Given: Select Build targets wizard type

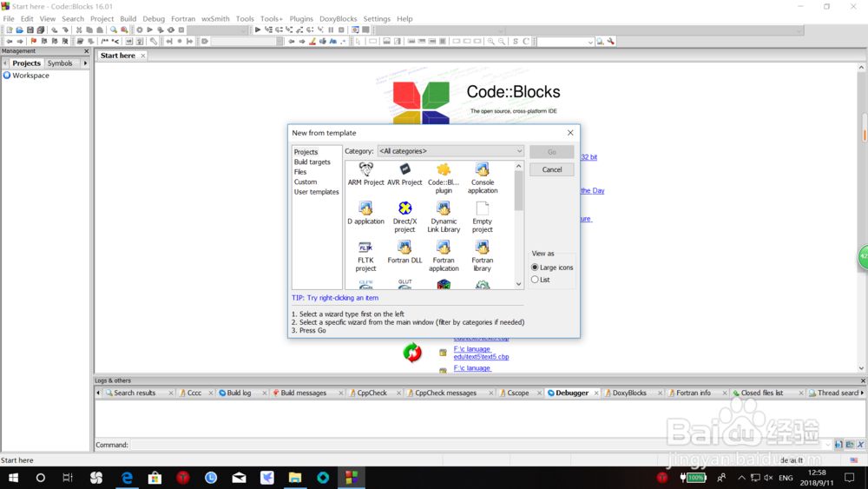Looking at the screenshot, I should [312, 162].
